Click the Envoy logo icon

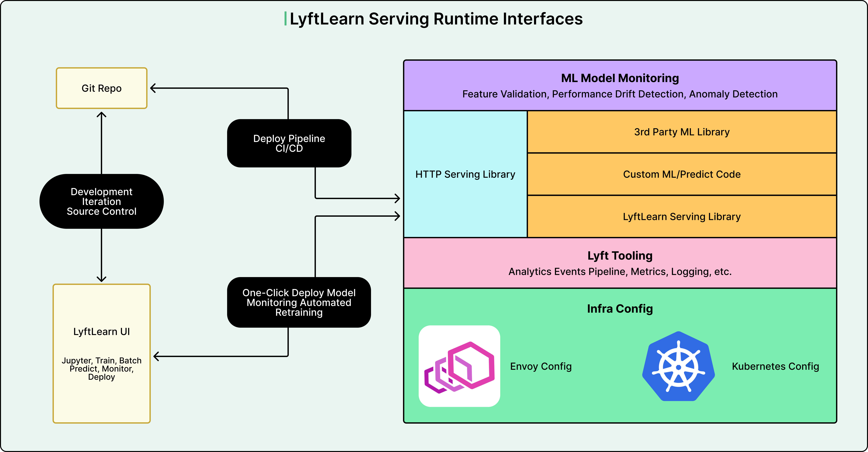(459, 366)
